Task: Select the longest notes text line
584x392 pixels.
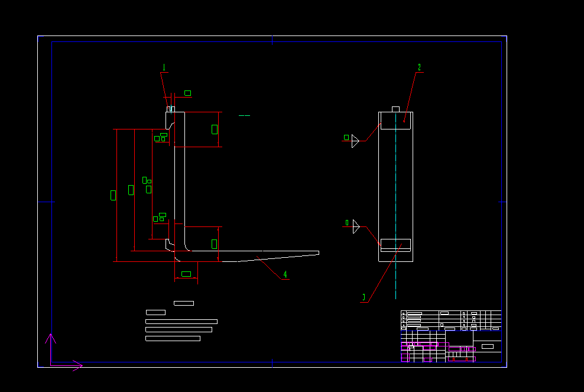Action: point(181,322)
